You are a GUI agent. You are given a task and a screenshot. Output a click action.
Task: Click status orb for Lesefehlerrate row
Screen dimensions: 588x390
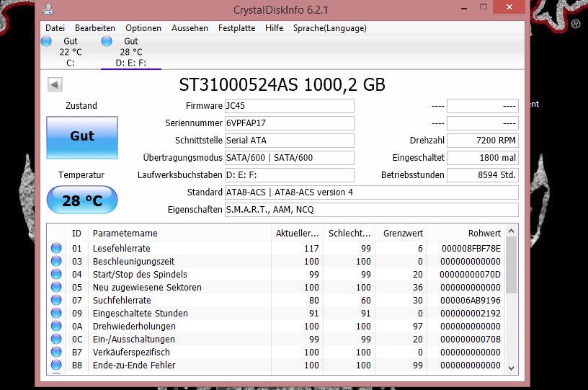(x=56, y=248)
